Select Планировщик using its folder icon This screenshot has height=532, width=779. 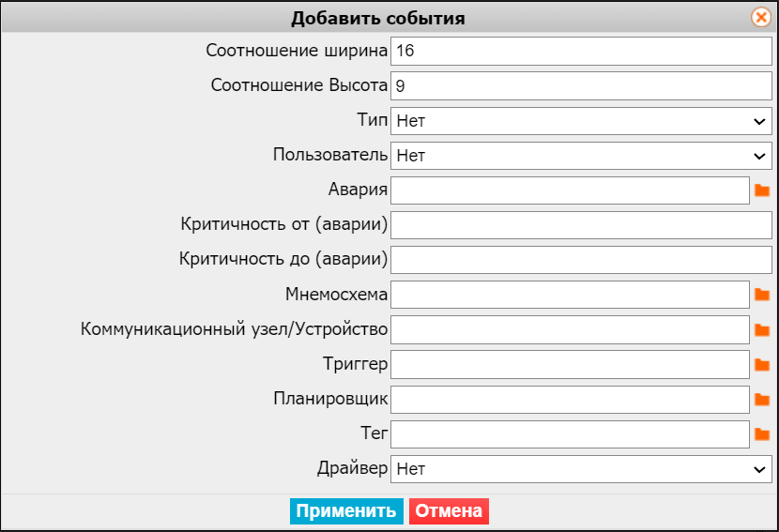click(x=761, y=400)
